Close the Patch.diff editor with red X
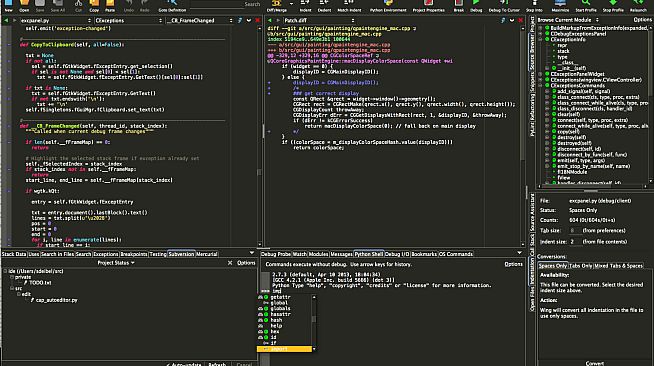The width and height of the screenshot is (654, 366). [521, 20]
